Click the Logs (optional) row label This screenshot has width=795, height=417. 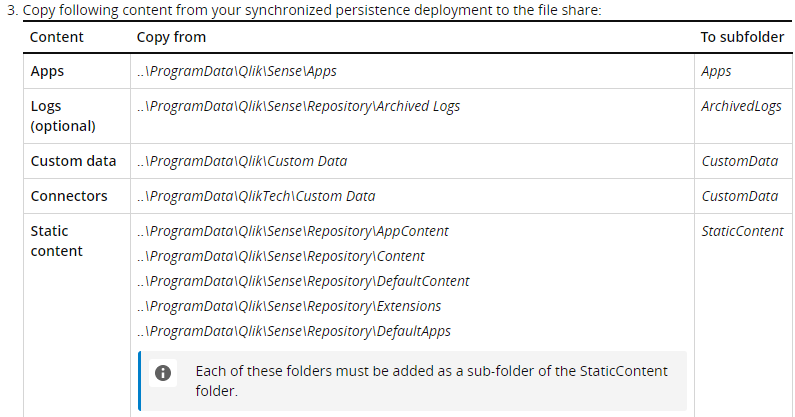[63, 116]
